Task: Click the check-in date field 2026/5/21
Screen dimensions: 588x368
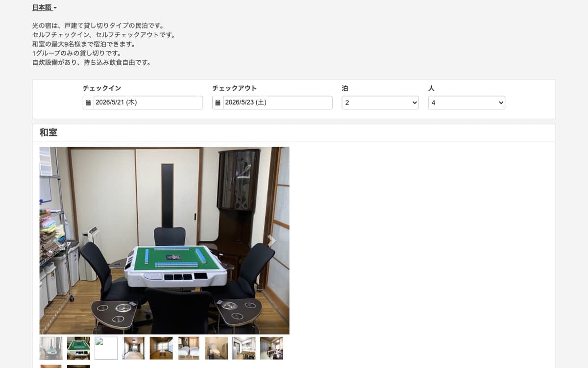Action: click(x=148, y=103)
